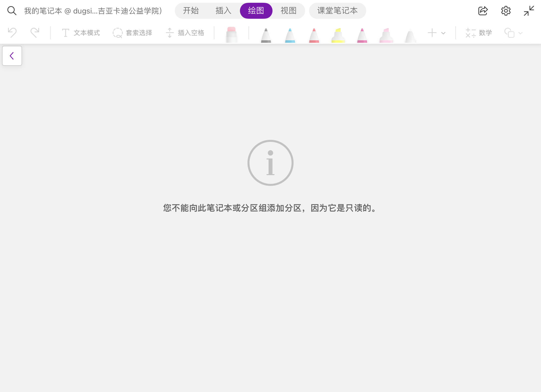Image resolution: width=541 pixels, height=392 pixels.
Task: Click the shapes tool icon
Action: pyautogui.click(x=509, y=33)
